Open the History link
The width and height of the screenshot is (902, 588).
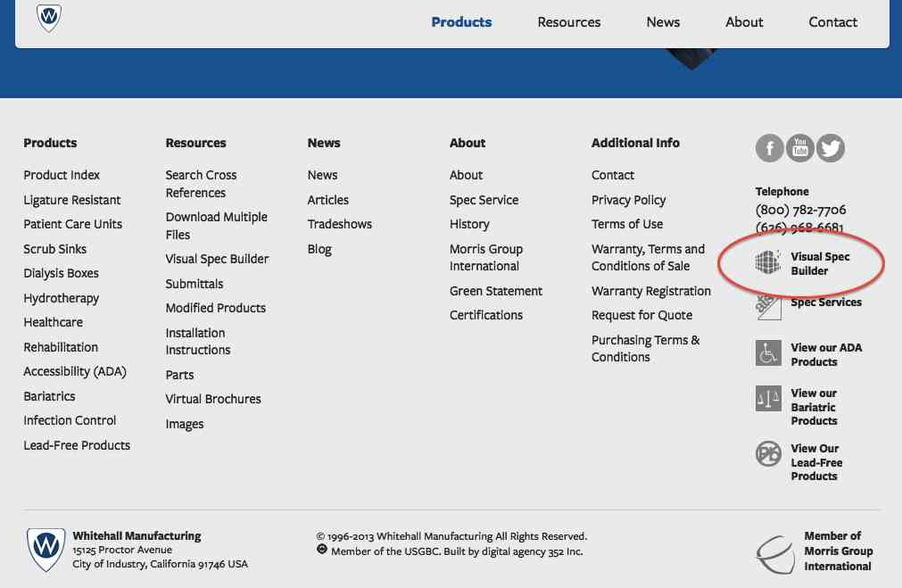469,224
